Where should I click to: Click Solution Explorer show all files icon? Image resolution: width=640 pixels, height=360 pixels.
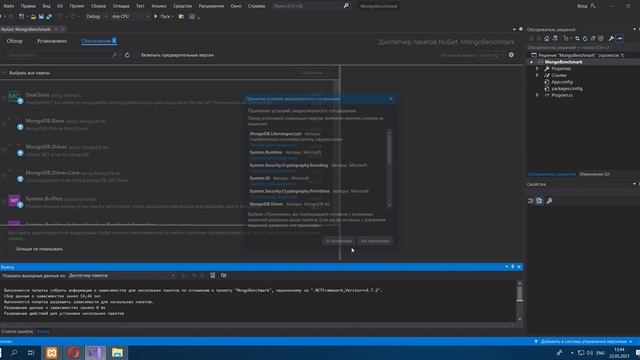(601, 38)
